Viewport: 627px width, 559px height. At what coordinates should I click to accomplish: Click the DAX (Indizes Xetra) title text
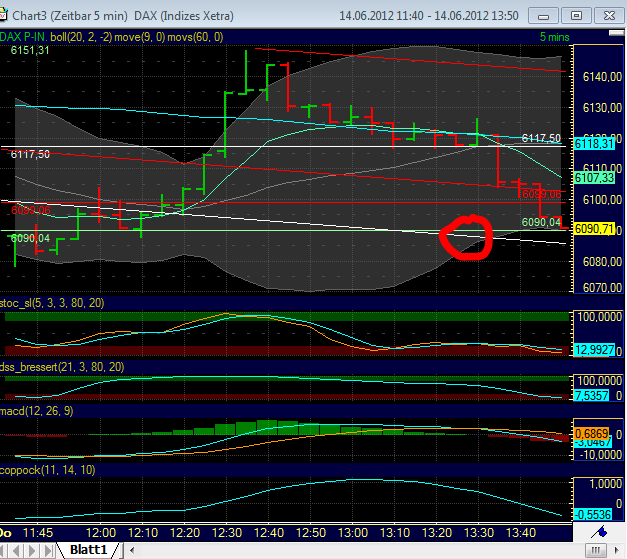click(184, 16)
